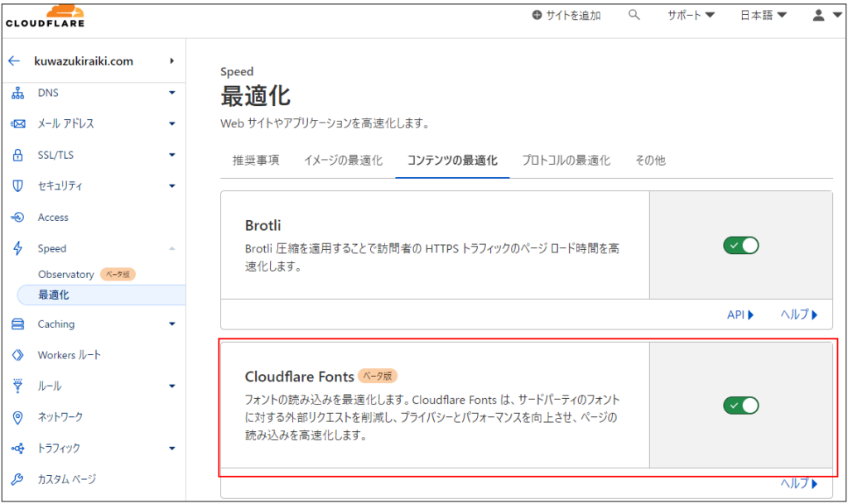Open the user account icon menu
This screenshot has width=848, height=504.
coord(826,15)
